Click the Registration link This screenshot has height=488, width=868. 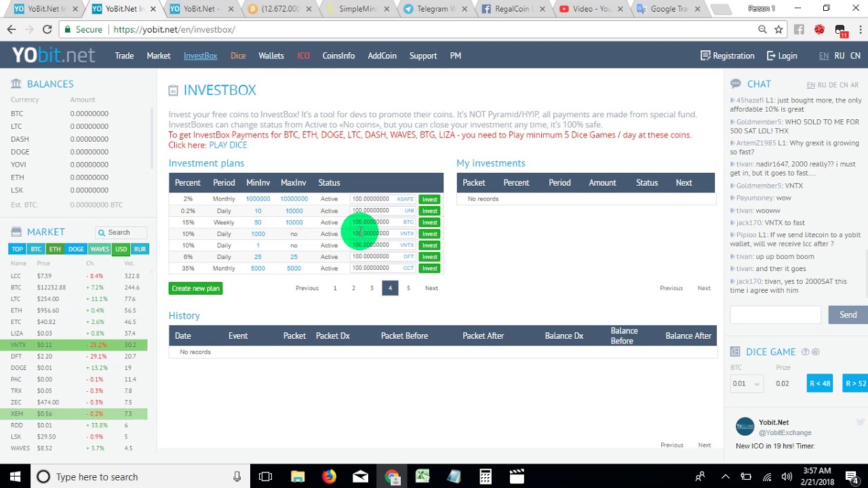pos(728,56)
